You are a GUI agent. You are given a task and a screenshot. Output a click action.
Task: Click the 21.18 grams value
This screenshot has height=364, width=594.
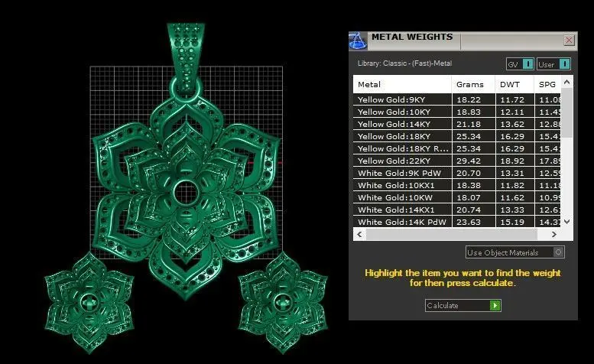tap(469, 124)
